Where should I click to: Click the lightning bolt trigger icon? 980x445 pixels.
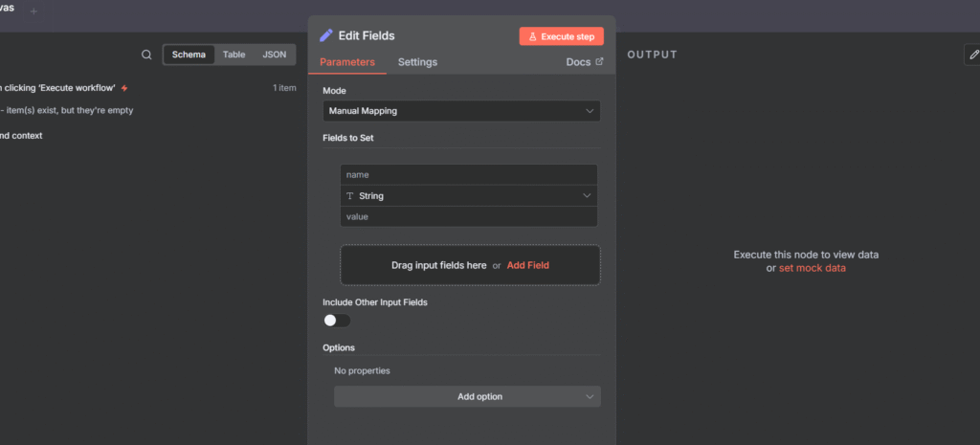124,88
